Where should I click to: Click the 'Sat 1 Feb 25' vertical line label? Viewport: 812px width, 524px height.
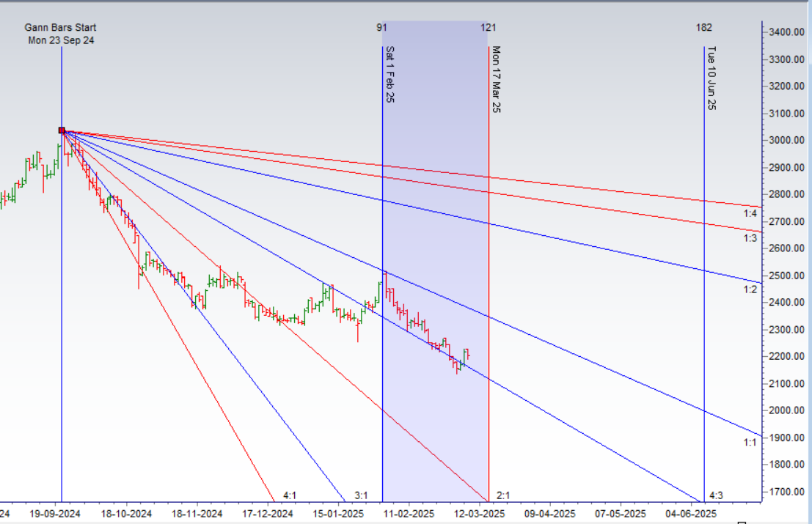pyautogui.click(x=390, y=74)
